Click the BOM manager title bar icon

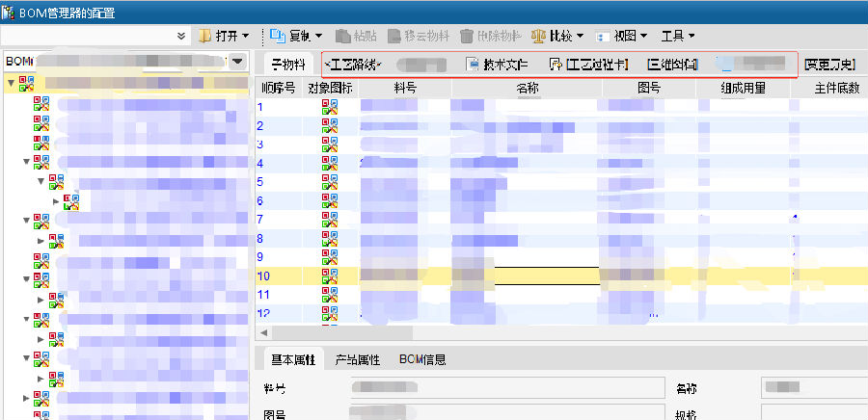click(x=9, y=13)
